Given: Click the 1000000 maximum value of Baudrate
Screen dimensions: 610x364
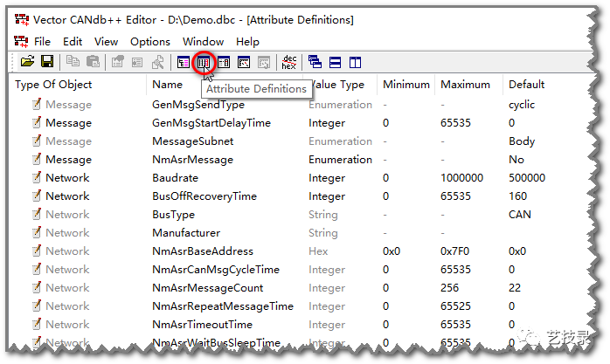Looking at the screenshot, I should point(461,178).
